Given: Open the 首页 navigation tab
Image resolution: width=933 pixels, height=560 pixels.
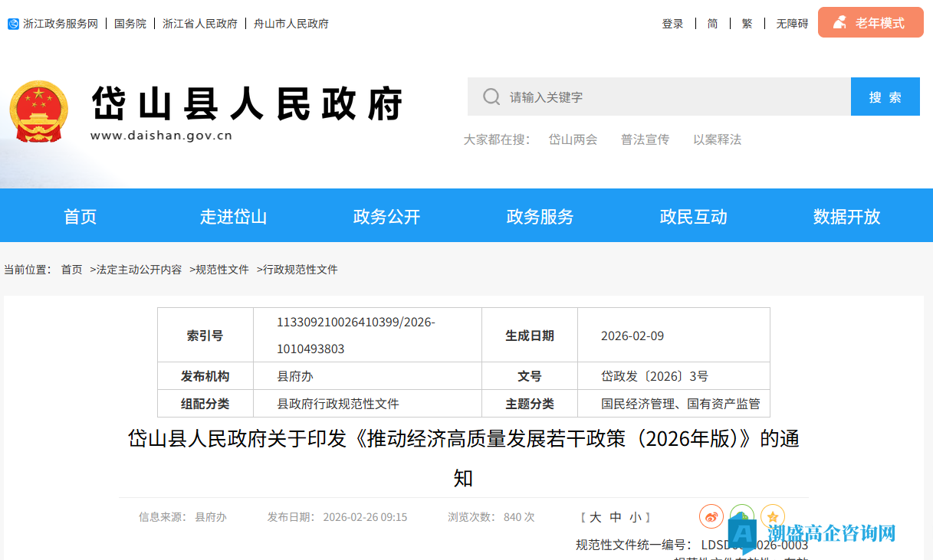Looking at the screenshot, I should coord(80,217).
